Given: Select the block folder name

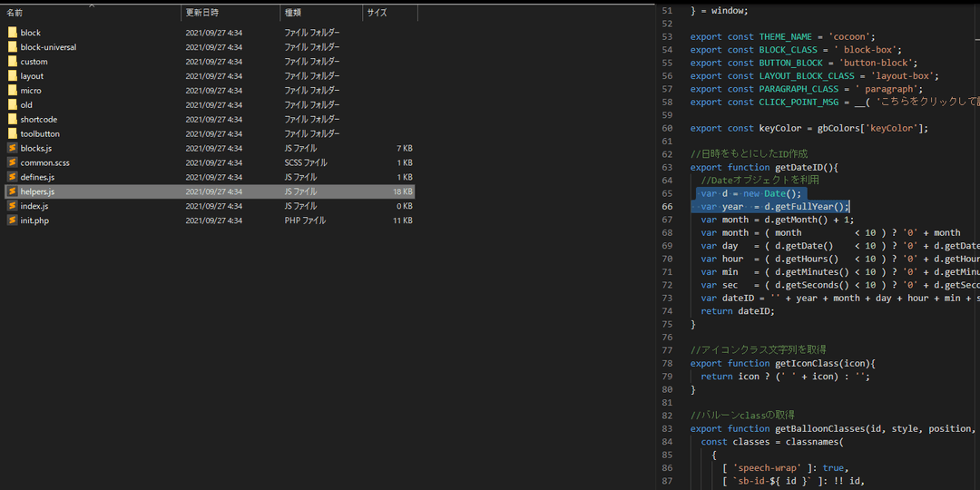Looking at the screenshot, I should [31, 33].
